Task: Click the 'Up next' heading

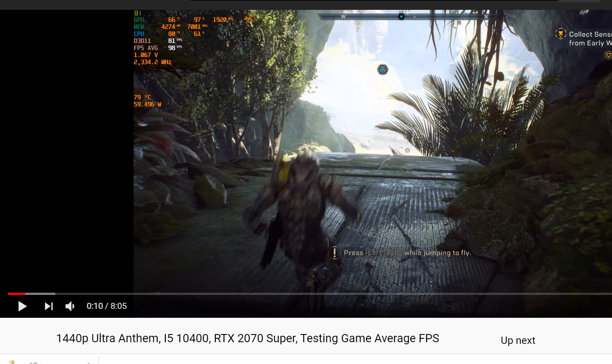Action: pos(518,340)
